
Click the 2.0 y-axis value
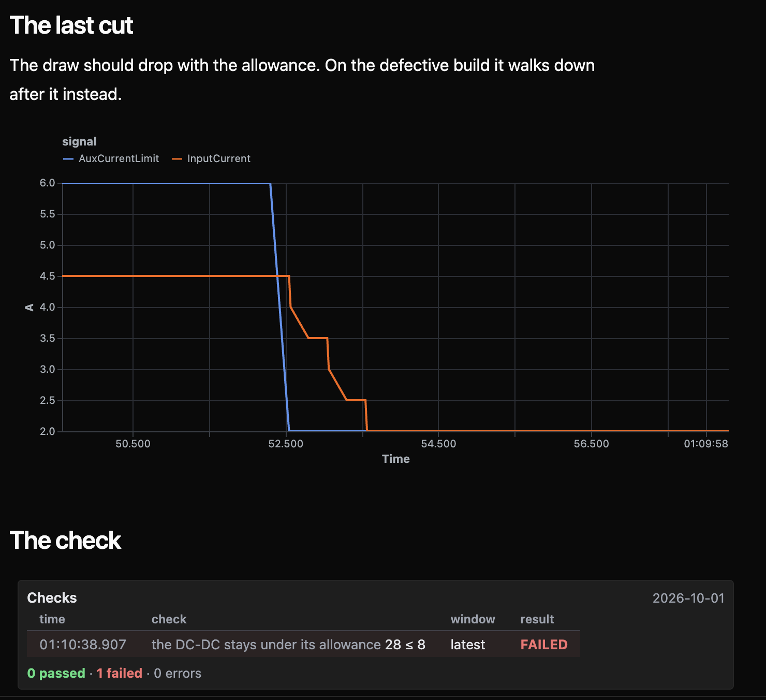tap(48, 431)
